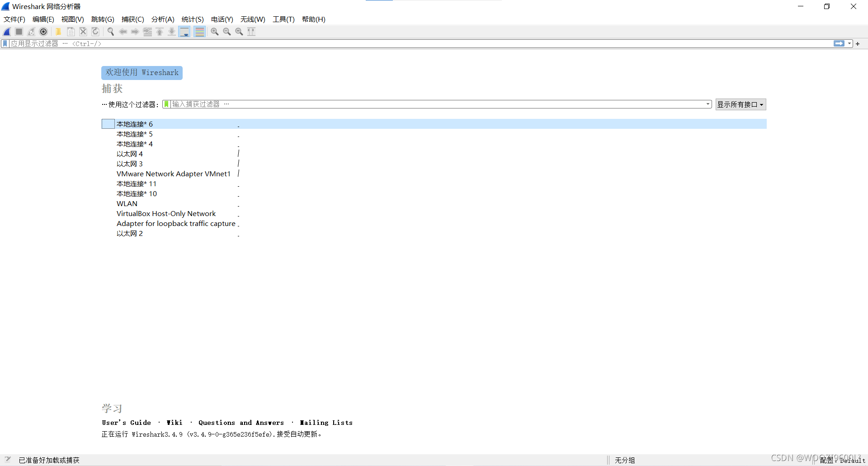Click the stop capture square icon
Screen dimensions: 868x466
coord(19,32)
